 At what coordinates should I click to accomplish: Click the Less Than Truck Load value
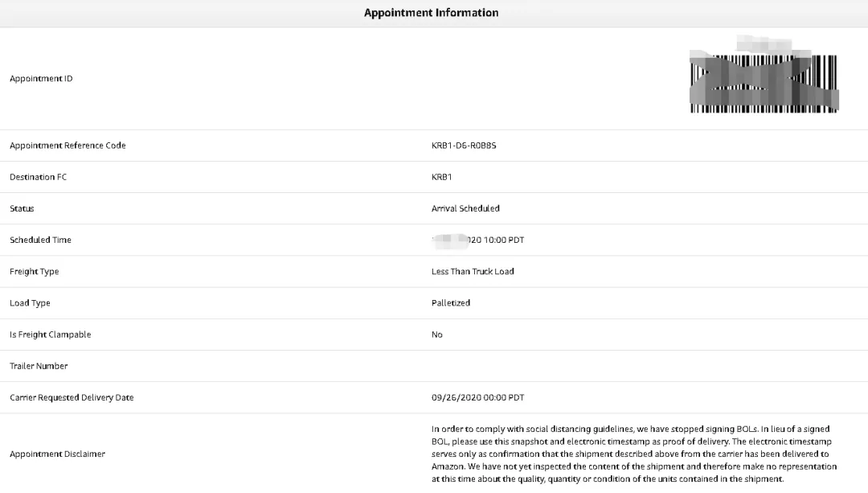click(x=473, y=271)
